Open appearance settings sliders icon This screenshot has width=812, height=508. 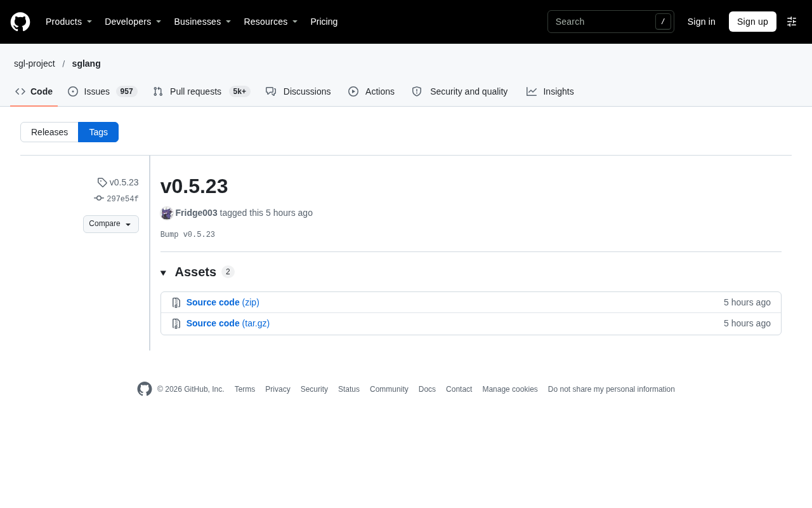tap(792, 22)
